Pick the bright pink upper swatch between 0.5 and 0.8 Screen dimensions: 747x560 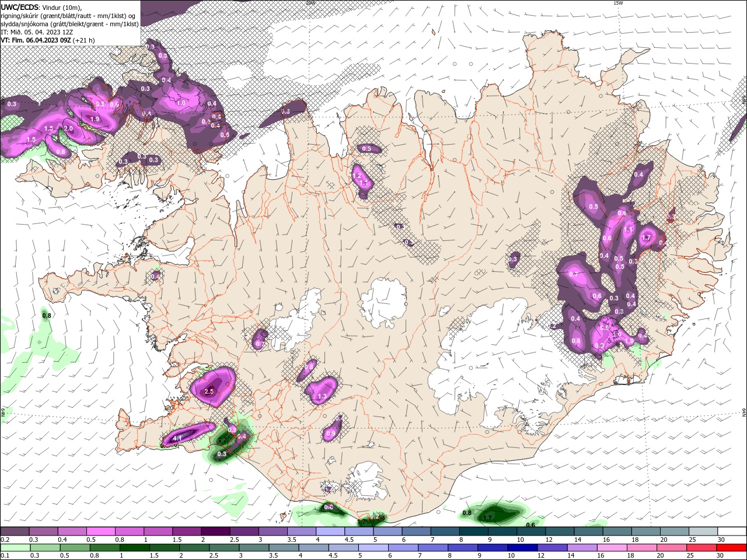click(x=100, y=531)
